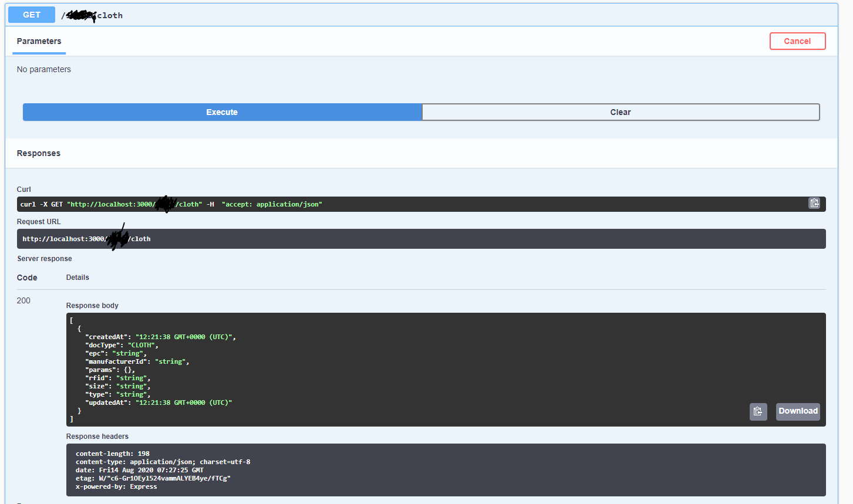
Task: Download the response body
Action: (798, 411)
